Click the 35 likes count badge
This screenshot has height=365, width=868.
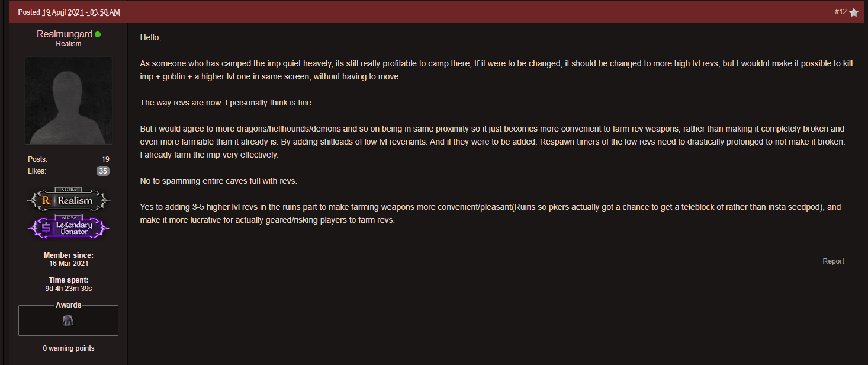click(x=103, y=171)
